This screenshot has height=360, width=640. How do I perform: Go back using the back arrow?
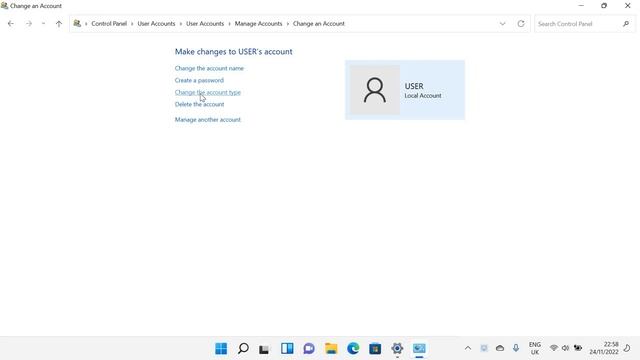pos(11,24)
